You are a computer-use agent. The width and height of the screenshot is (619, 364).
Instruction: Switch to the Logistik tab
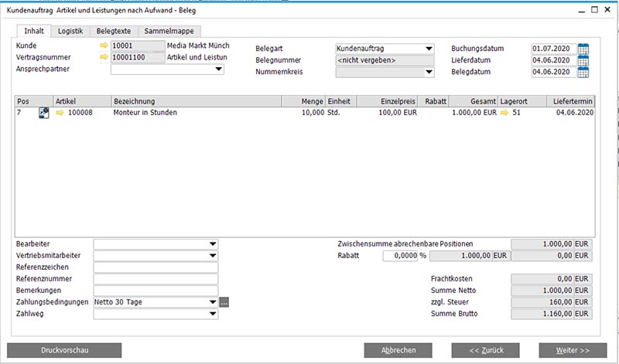tap(70, 31)
